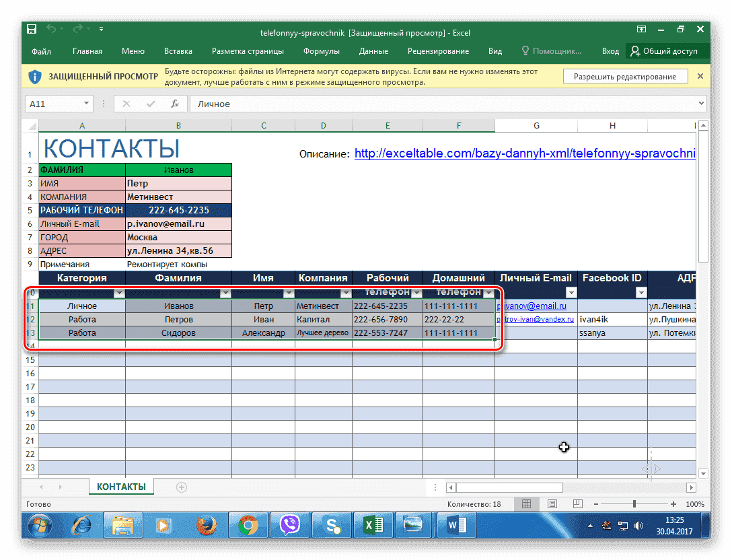Open the Name Box dropdown showing A11

(x=87, y=104)
